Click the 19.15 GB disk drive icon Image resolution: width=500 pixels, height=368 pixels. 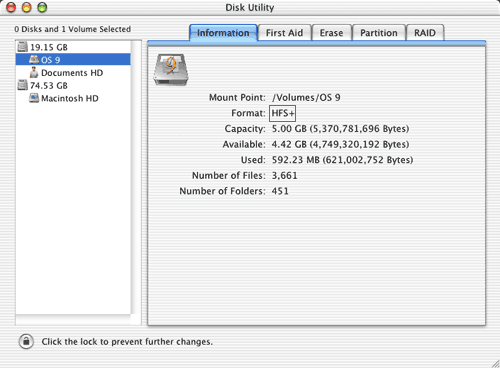(x=23, y=47)
